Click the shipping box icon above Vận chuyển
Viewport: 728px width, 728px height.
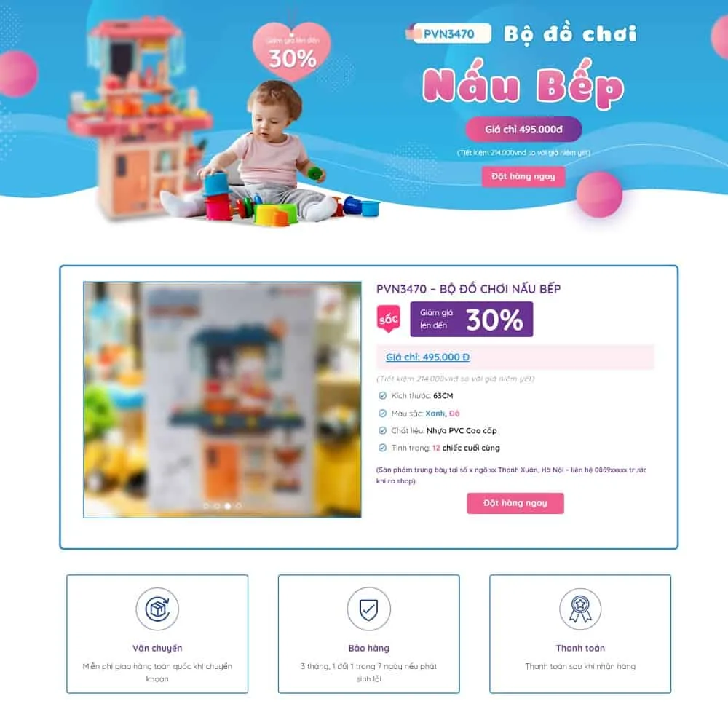coord(157,609)
